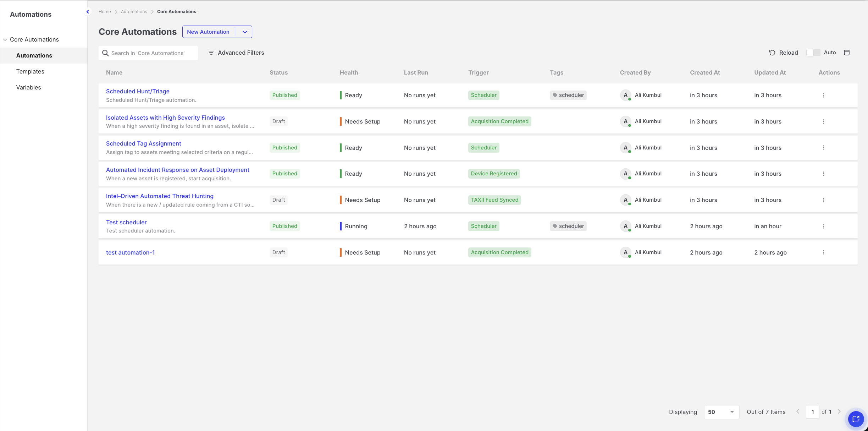Screen dimensions: 868x431
Task: Open actions menu for Test scheduler row
Action: 824,226
